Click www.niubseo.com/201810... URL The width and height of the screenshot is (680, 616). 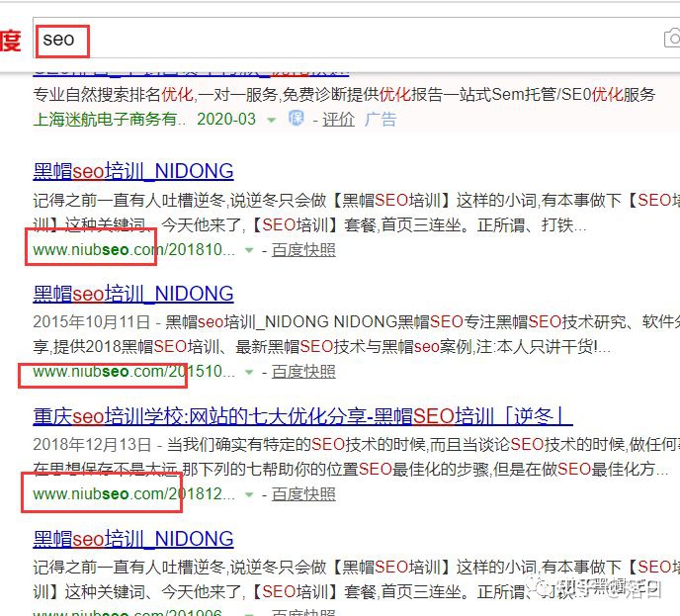click(133, 250)
